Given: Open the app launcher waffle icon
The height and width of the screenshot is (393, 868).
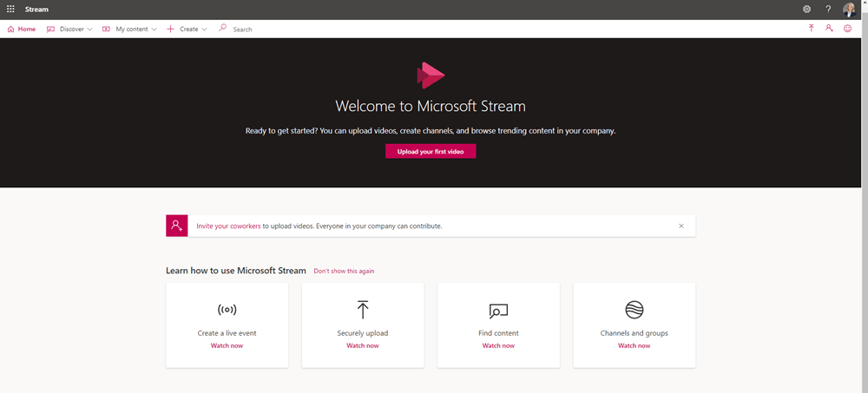Looking at the screenshot, I should click(10, 9).
